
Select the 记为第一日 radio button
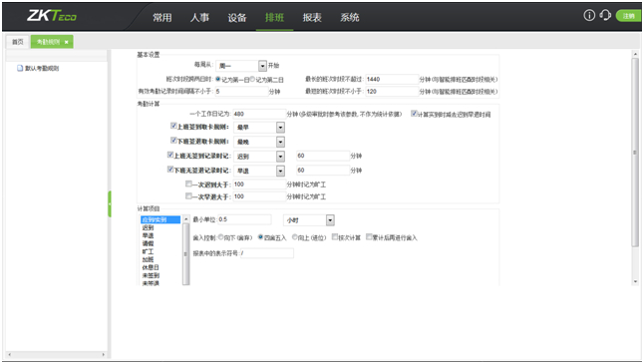(218, 79)
